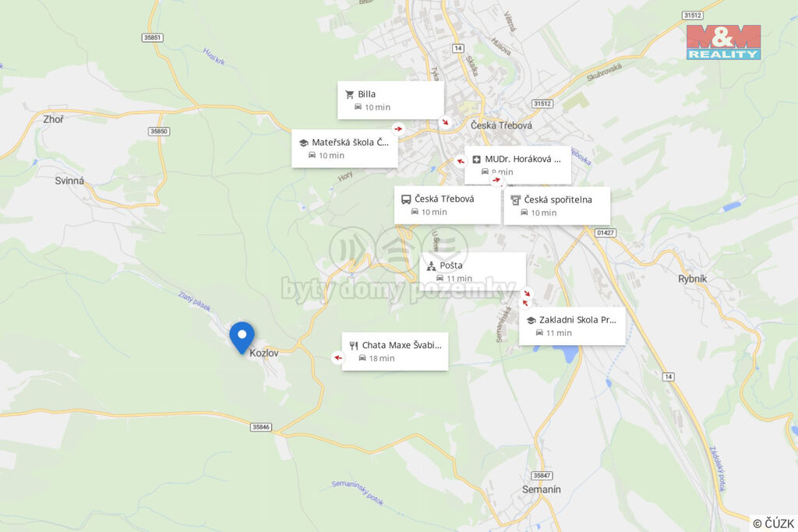The height and width of the screenshot is (532, 798).
Task: Click the ČÚZK copyright attribution link
Action: tap(773, 523)
